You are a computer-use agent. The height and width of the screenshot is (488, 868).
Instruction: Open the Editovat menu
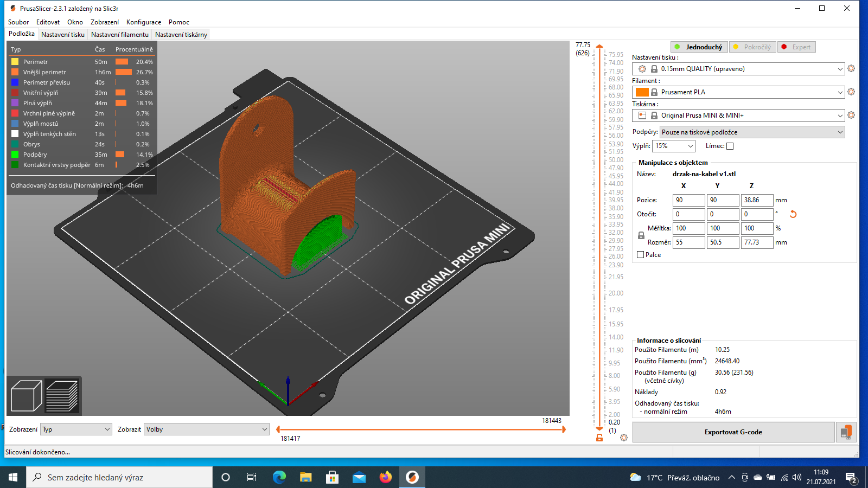click(48, 22)
